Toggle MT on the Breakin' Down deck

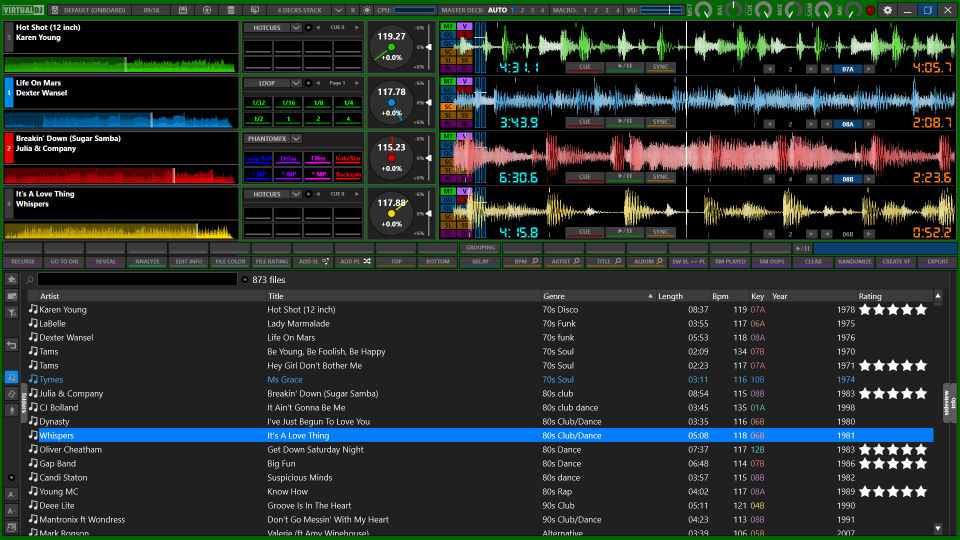(448, 137)
